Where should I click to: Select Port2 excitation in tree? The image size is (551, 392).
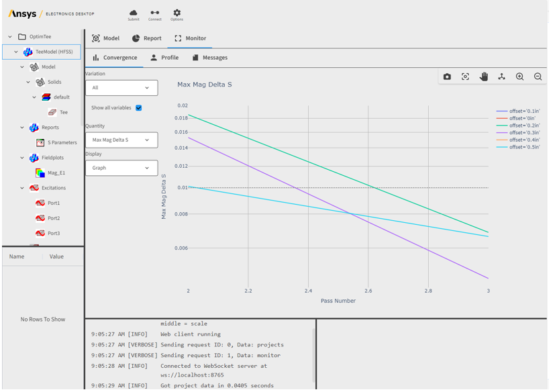point(53,218)
